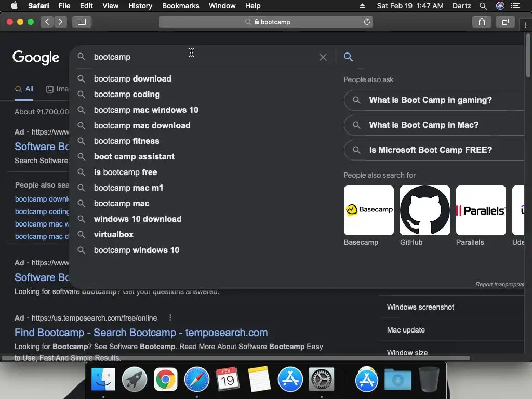The image size is (532, 399).
Task: Click the horizontal page scrollbar
Action: coord(235,358)
